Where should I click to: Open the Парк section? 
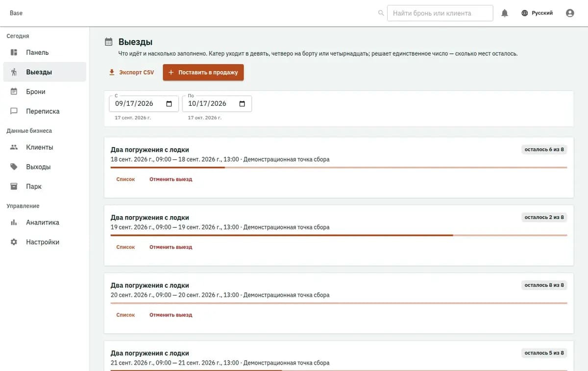(45, 186)
